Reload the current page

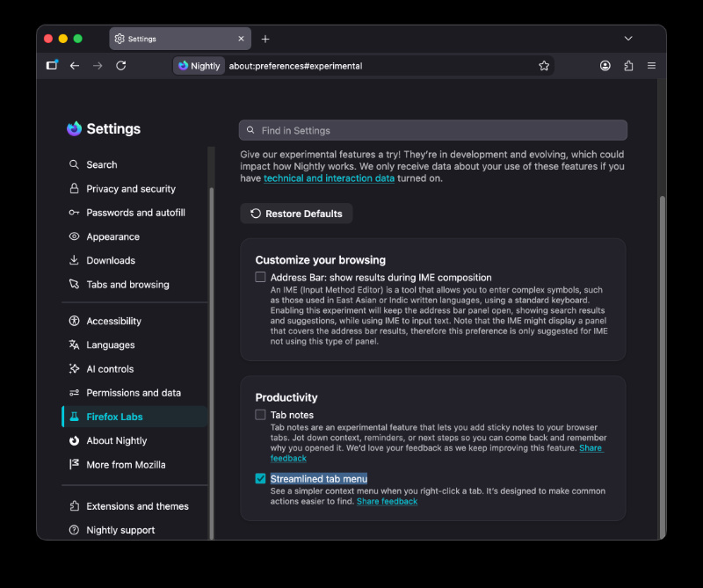pyautogui.click(x=120, y=66)
